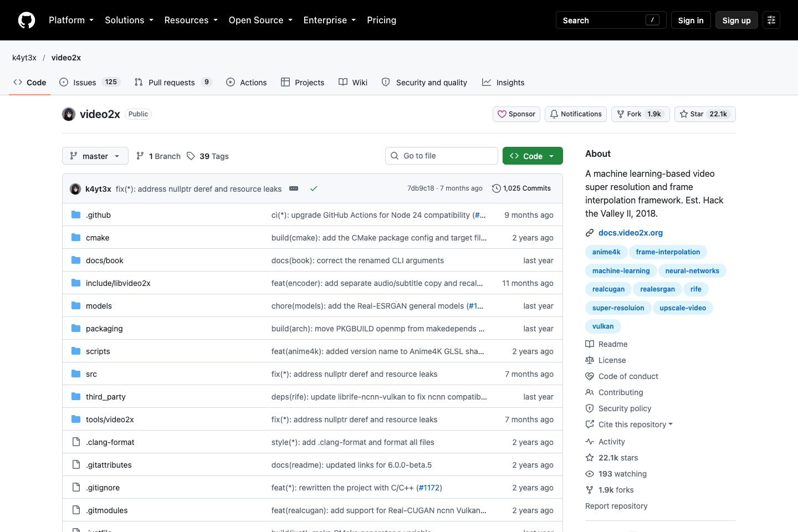Viewport: 798px width, 532px height.
Task: Click the pulse icon beside Activity
Action: 590,442
